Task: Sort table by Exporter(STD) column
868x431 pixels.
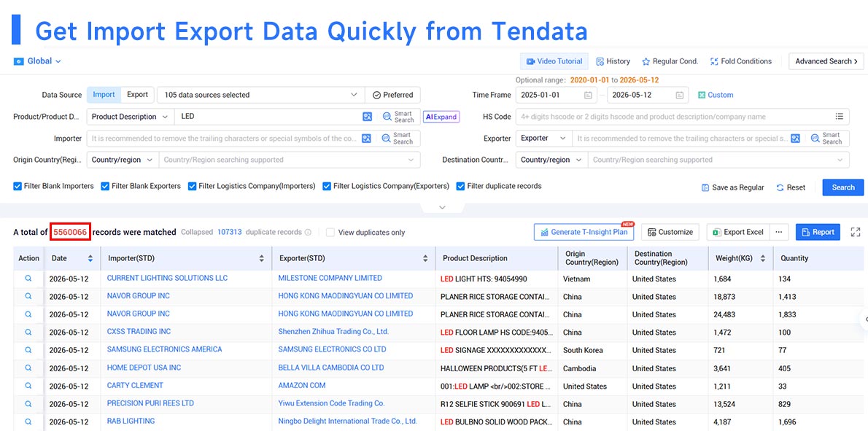Action: pyautogui.click(x=425, y=258)
